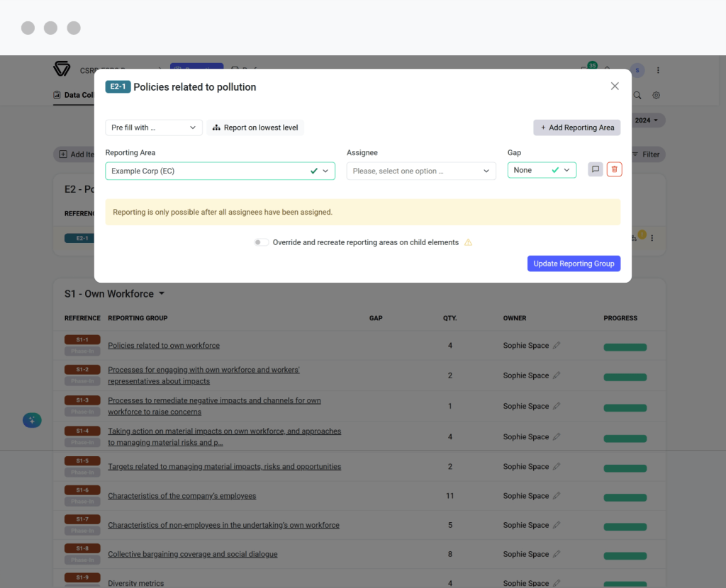The image size is (726, 588).
Task: Click the E2-1 badge in background table
Action: click(x=79, y=238)
